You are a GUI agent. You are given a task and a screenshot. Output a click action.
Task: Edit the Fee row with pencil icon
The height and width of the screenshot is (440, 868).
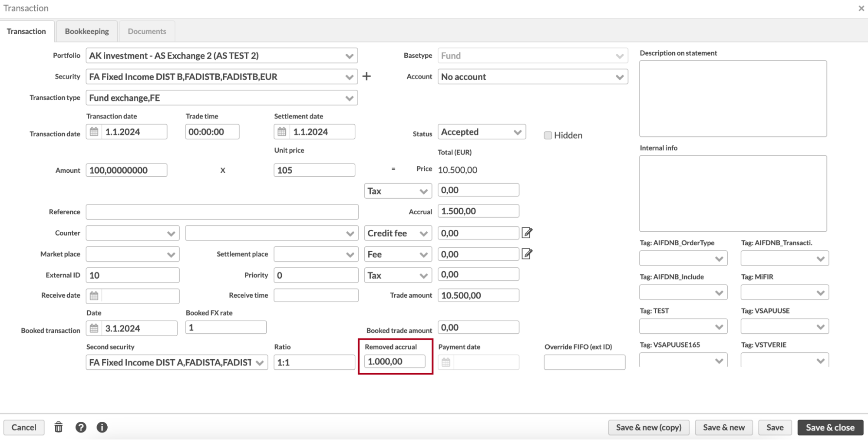tap(527, 254)
